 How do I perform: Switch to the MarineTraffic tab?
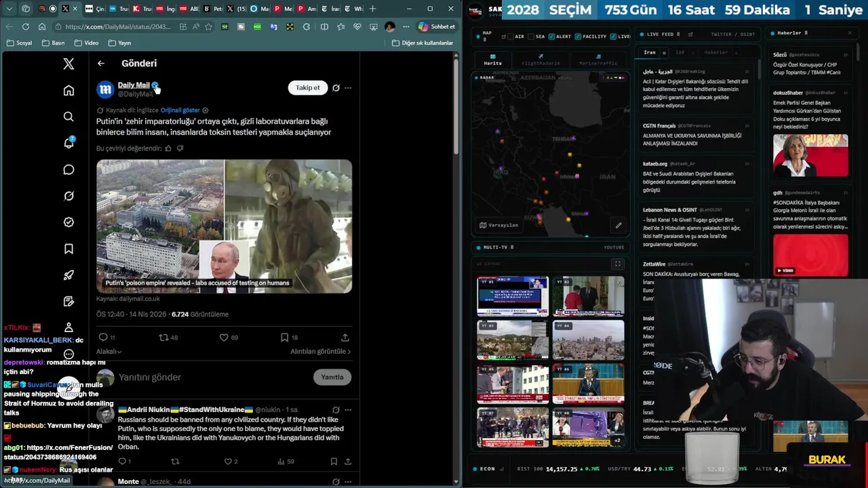598,60
